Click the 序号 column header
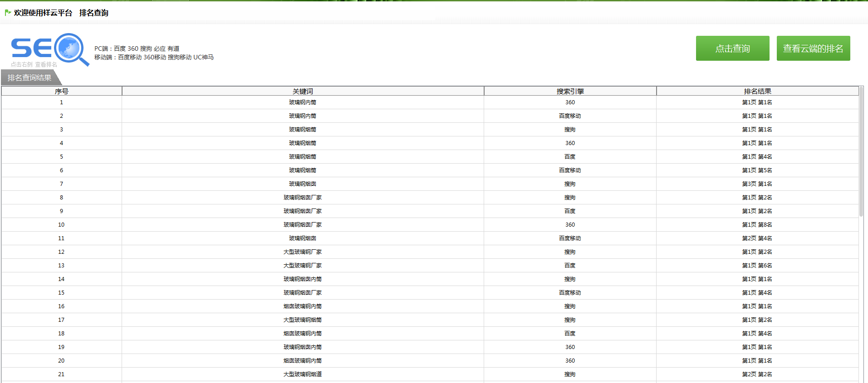The width and height of the screenshot is (868, 383). tap(62, 91)
